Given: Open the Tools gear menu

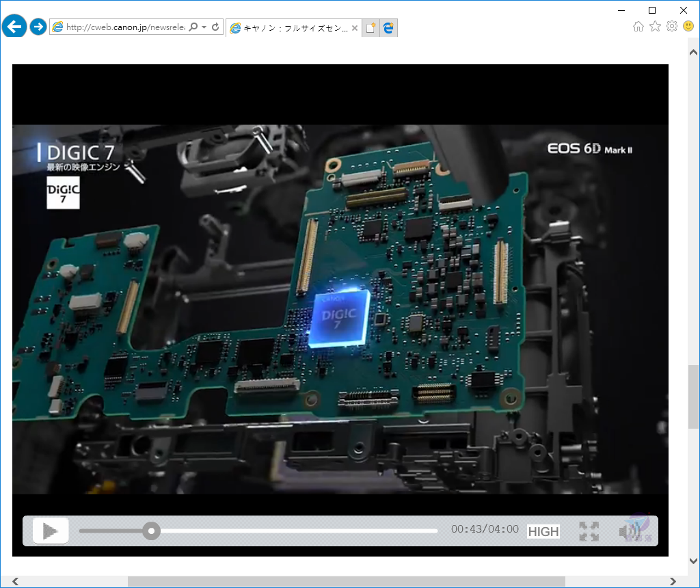Looking at the screenshot, I should pos(672,27).
